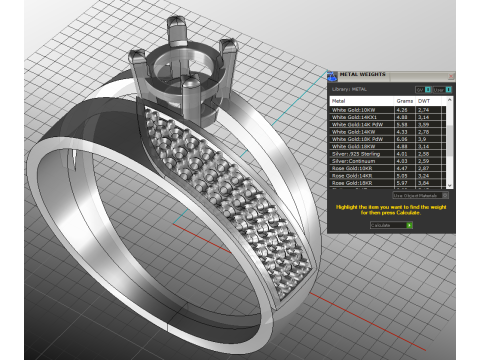Click the 2.74 DWT value

(424, 110)
